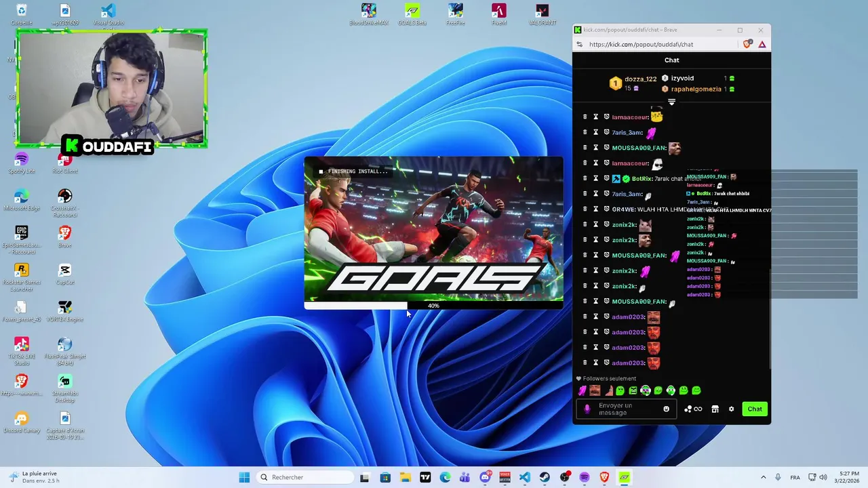Open the Crosshair X desktop shortcut

coord(65,203)
